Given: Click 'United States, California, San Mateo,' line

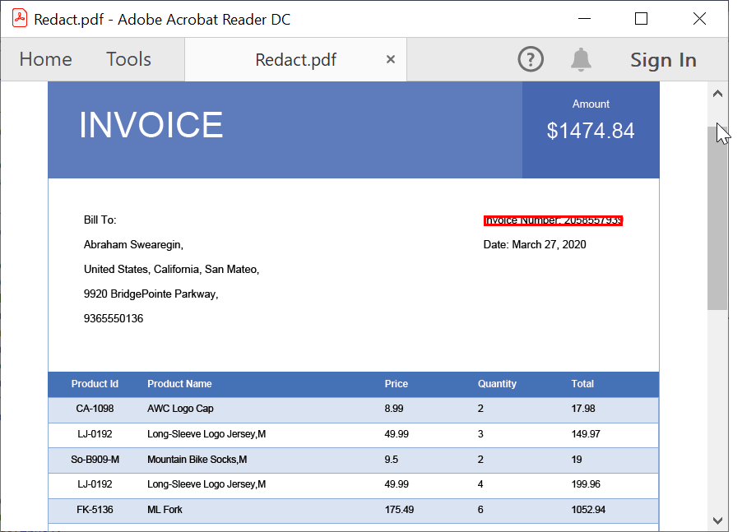Looking at the screenshot, I should coord(172,270).
